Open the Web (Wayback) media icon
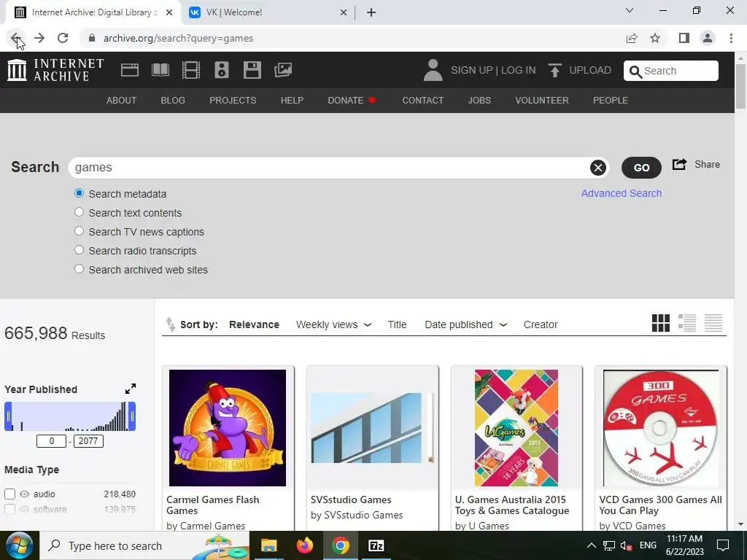 130,70
